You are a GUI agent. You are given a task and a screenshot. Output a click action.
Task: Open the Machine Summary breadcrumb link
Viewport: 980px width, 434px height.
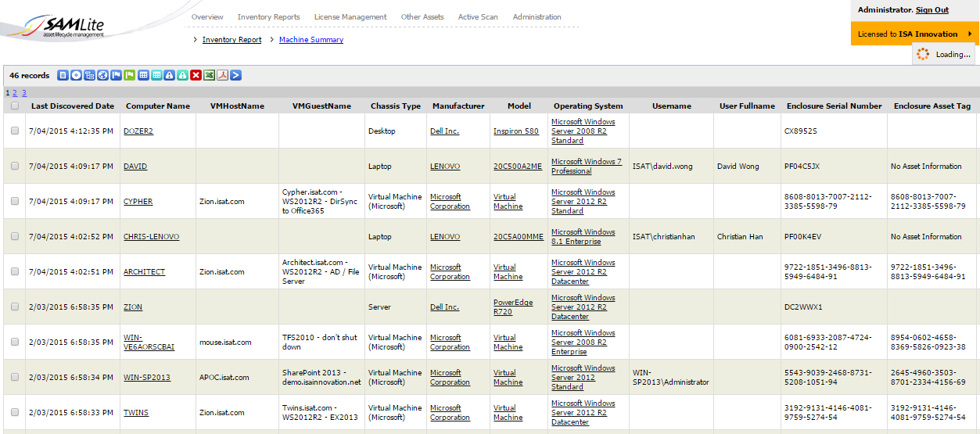click(x=311, y=40)
